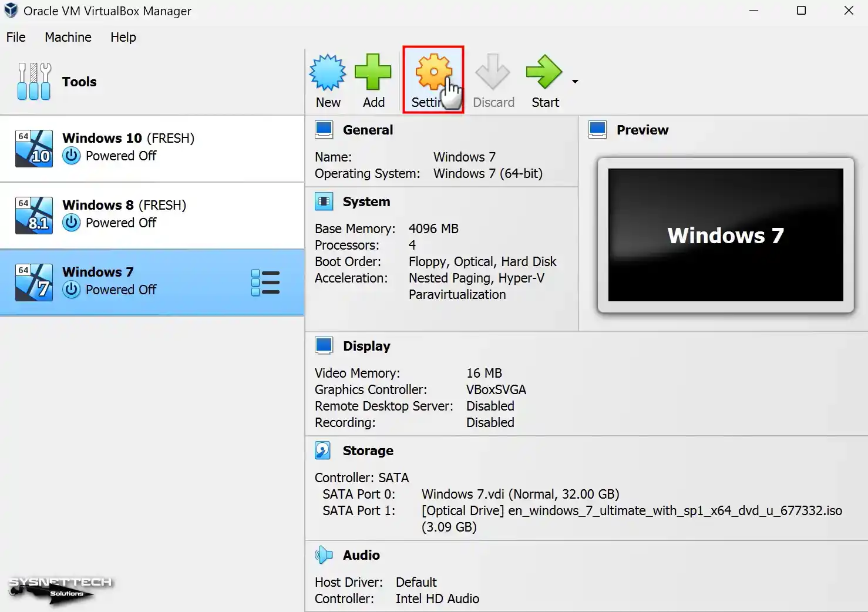This screenshot has width=868, height=612.
Task: Click the Controller: SATA label
Action: (x=362, y=478)
